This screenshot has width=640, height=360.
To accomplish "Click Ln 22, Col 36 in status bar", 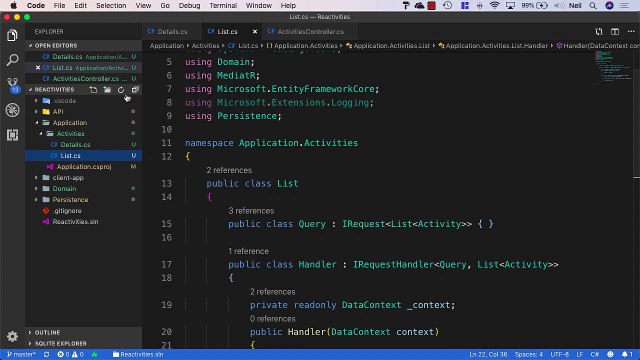I will coord(488,354).
